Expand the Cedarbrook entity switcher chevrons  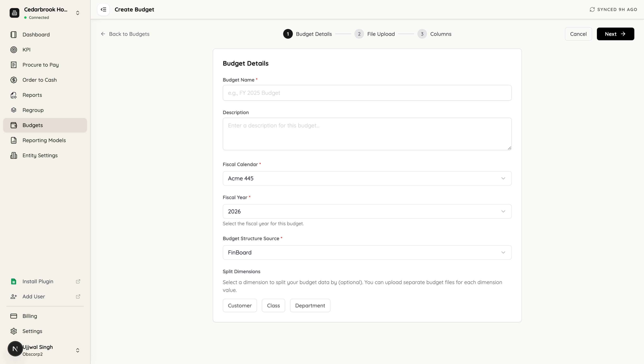click(77, 13)
